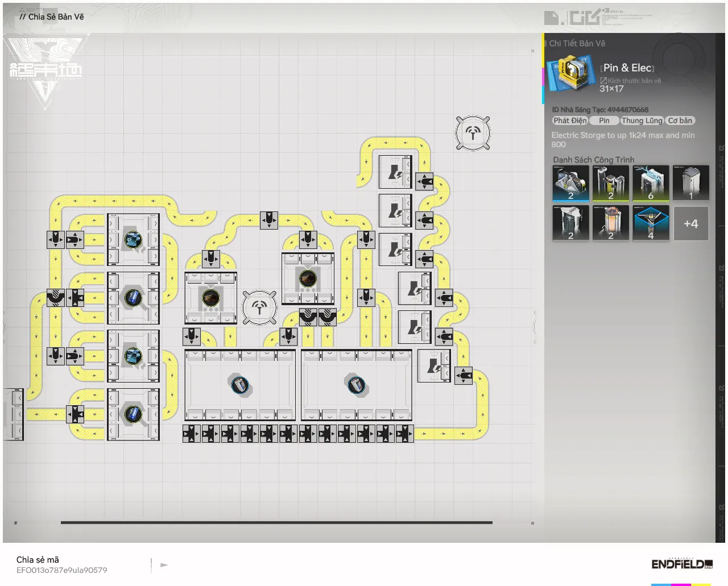The width and height of the screenshot is (728, 586).
Task: Click the Chi Tiết Bản Vẽ panel heading
Action: click(577, 43)
